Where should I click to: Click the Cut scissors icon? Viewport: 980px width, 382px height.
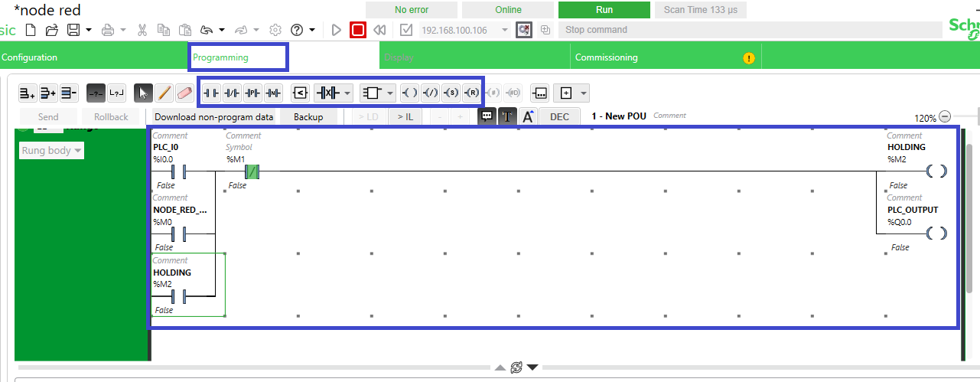coord(142,30)
